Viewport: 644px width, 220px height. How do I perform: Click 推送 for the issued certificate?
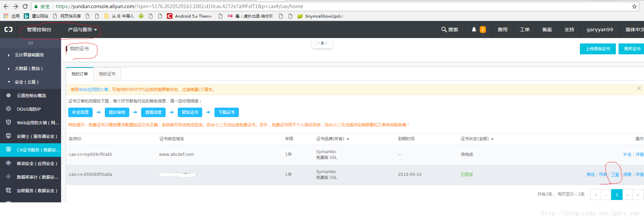click(x=591, y=175)
